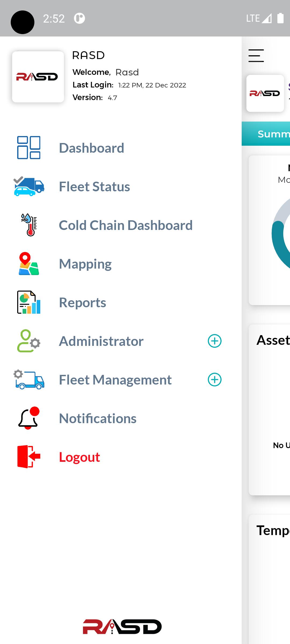
Task: Tap the RASD logo card behind the drawer
Action: click(x=265, y=93)
